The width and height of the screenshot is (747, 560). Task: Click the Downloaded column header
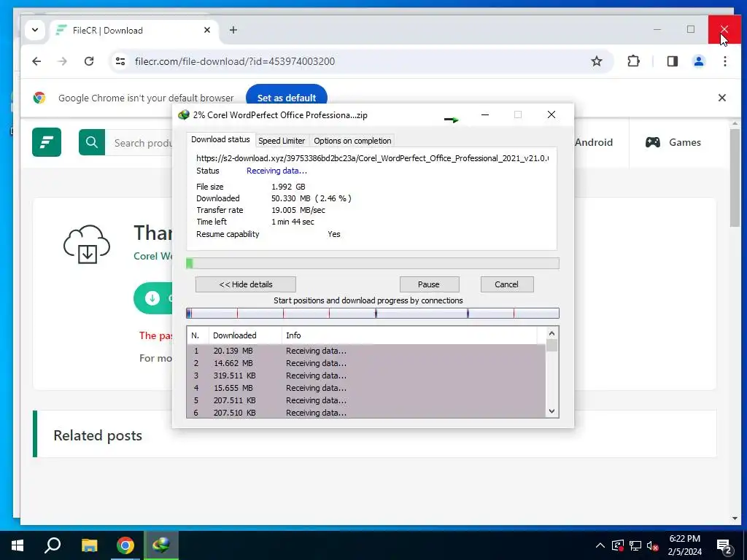click(245, 335)
